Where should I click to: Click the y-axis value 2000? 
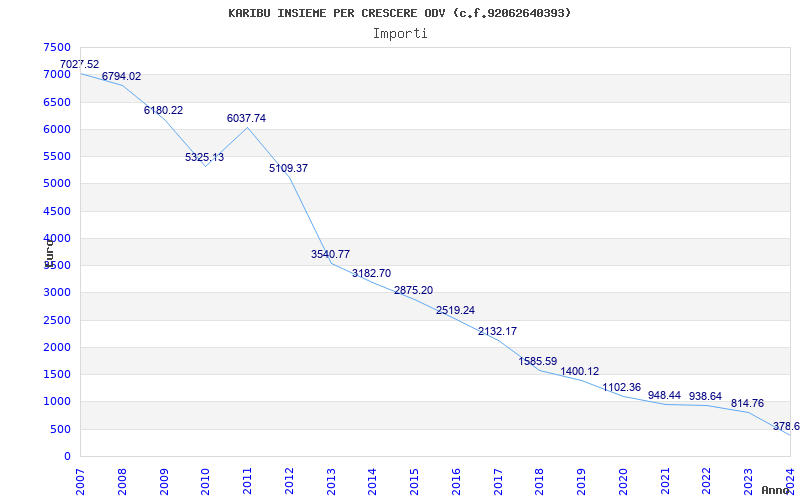pos(57,347)
